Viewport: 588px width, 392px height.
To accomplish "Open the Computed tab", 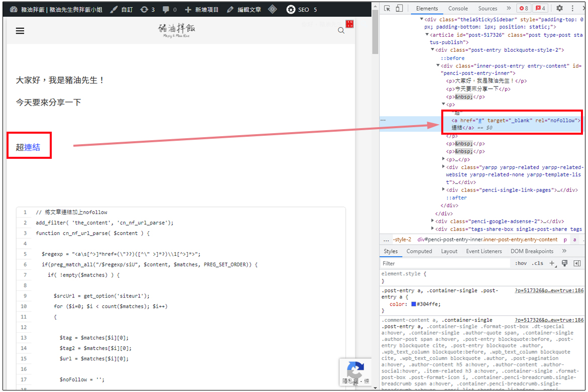I will coord(419,251).
